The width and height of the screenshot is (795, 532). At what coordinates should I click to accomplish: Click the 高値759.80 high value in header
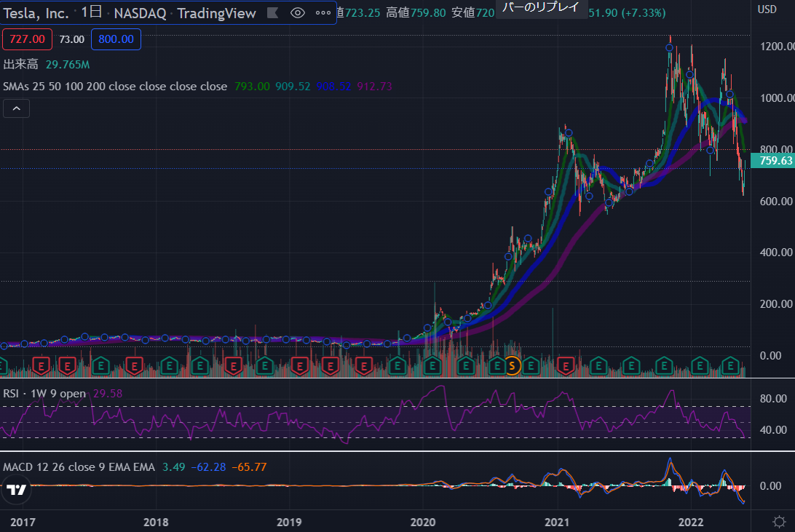pyautogui.click(x=416, y=12)
